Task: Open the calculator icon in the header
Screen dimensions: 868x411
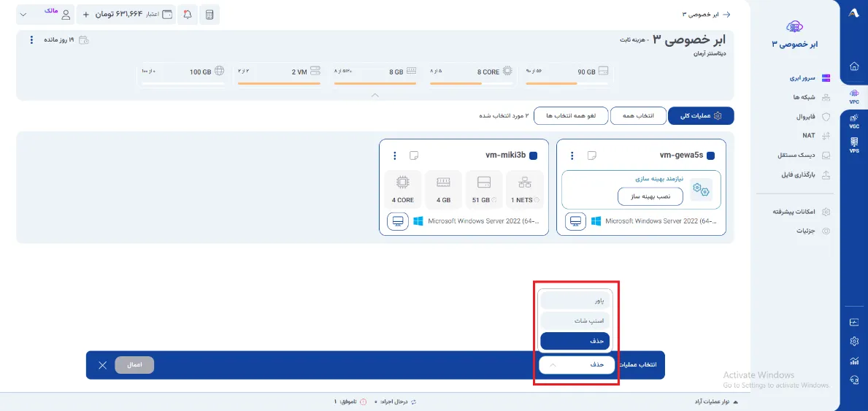Action: 210,15
